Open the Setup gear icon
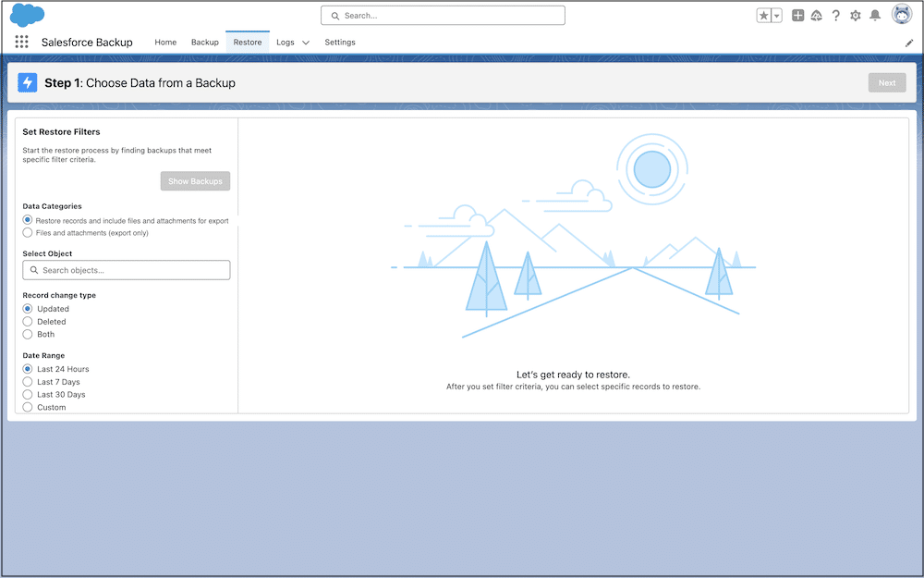This screenshot has height=578, width=924. click(x=855, y=16)
